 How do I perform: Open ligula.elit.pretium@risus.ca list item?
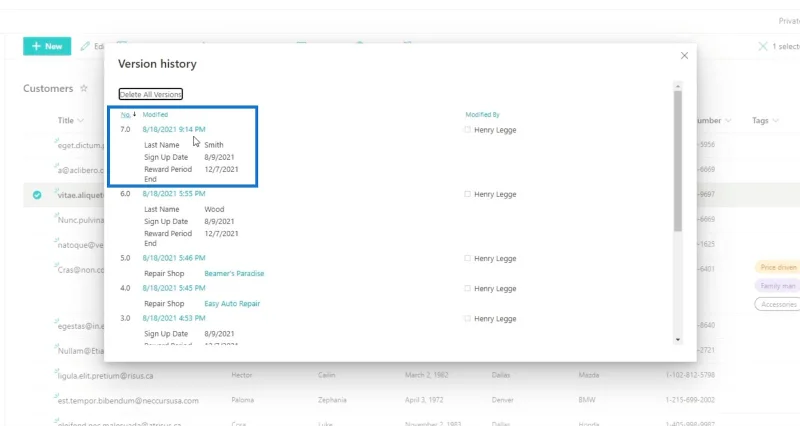106,376
